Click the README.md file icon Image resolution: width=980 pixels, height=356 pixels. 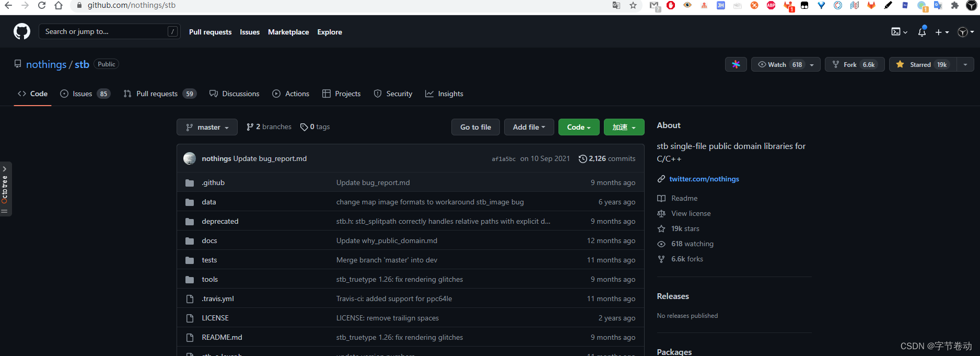[x=190, y=337]
